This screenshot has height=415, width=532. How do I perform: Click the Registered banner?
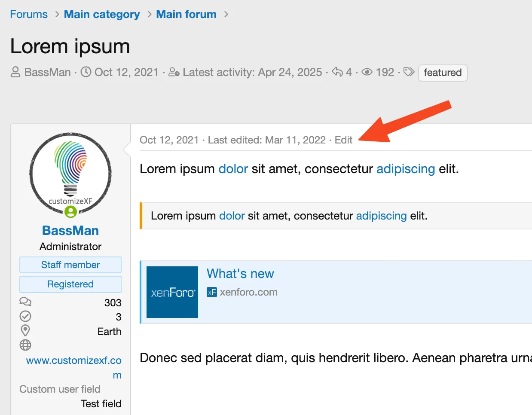click(70, 284)
